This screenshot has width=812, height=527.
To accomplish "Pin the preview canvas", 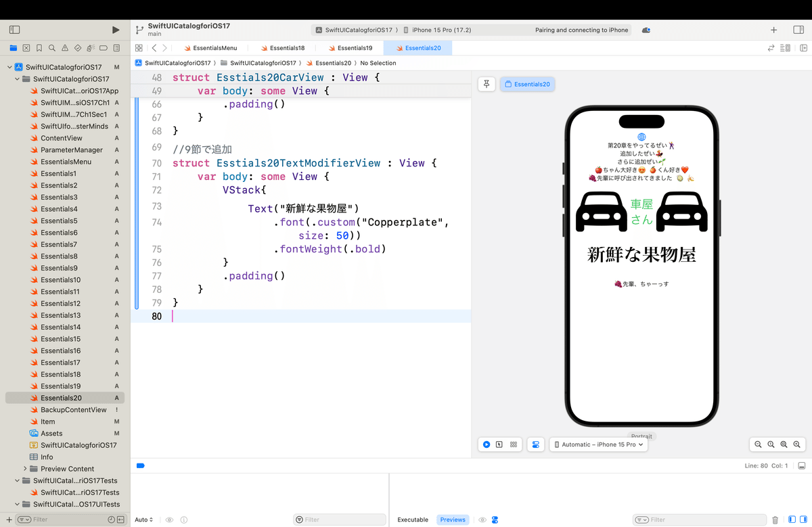I will [487, 84].
